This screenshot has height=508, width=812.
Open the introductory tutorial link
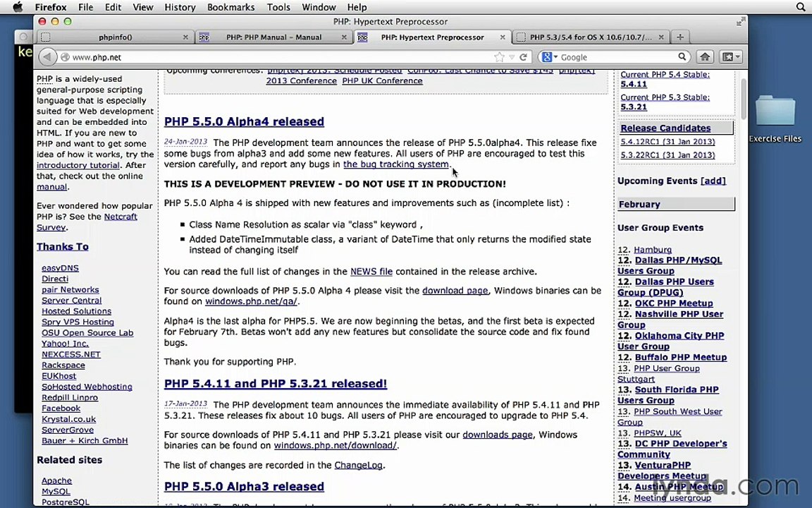(78, 165)
